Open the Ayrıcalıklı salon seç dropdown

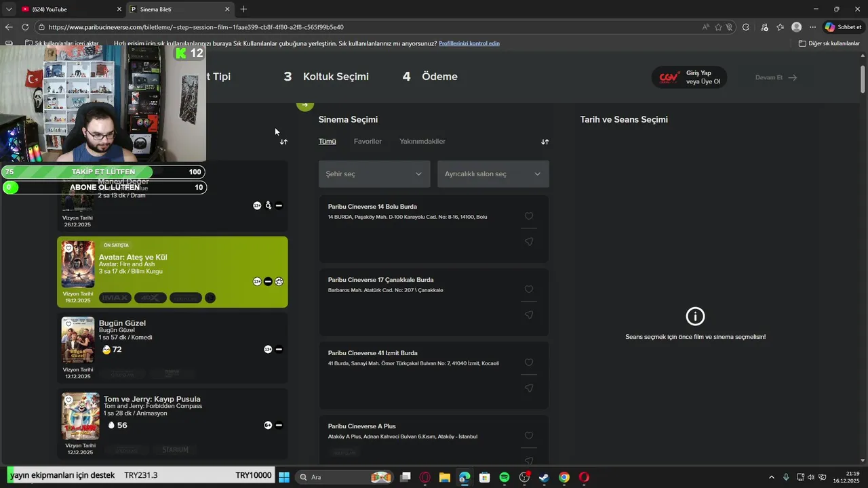pyautogui.click(x=493, y=174)
